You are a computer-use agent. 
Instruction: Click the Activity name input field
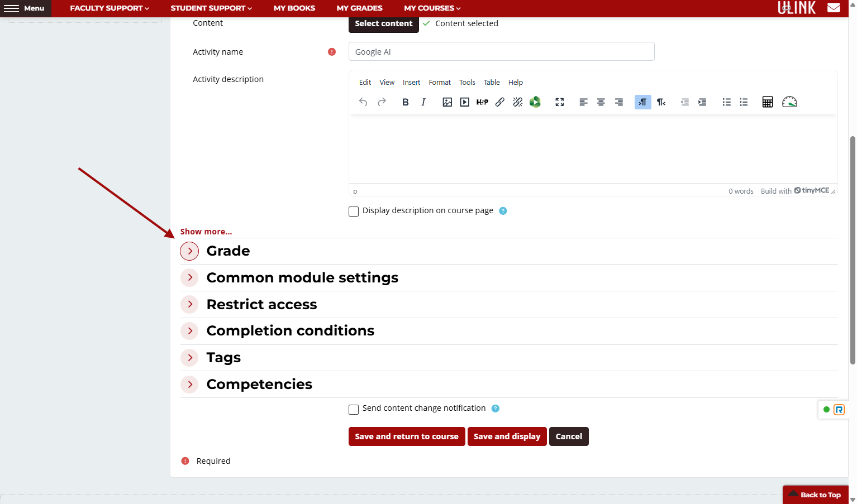502,51
